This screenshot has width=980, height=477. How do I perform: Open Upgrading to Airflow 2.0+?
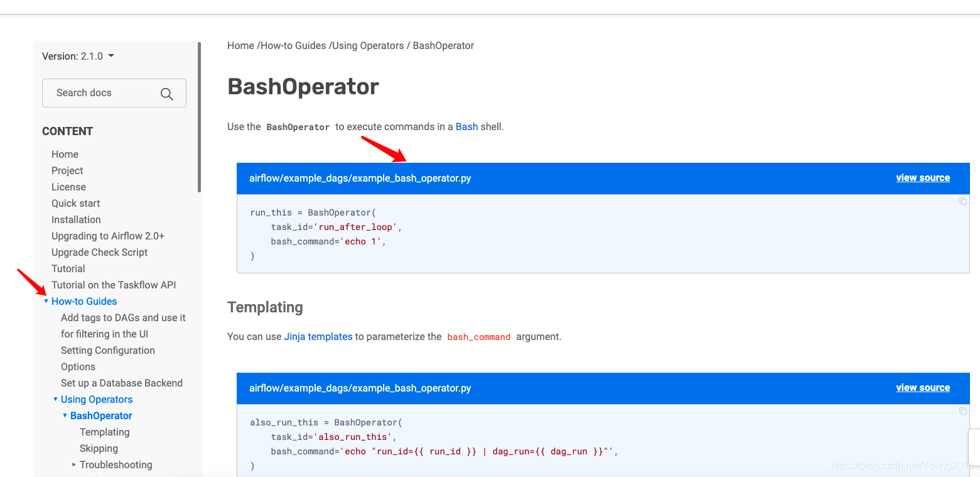(x=108, y=236)
